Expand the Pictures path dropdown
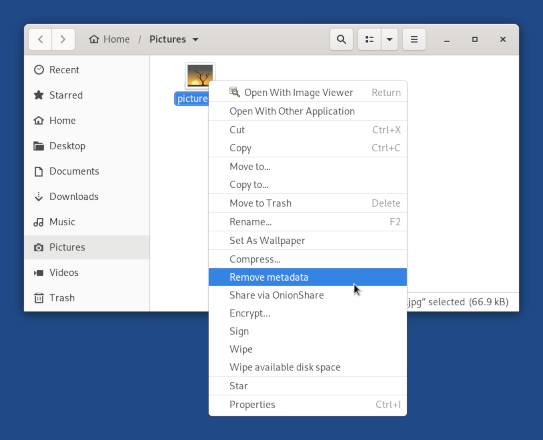 coord(195,39)
